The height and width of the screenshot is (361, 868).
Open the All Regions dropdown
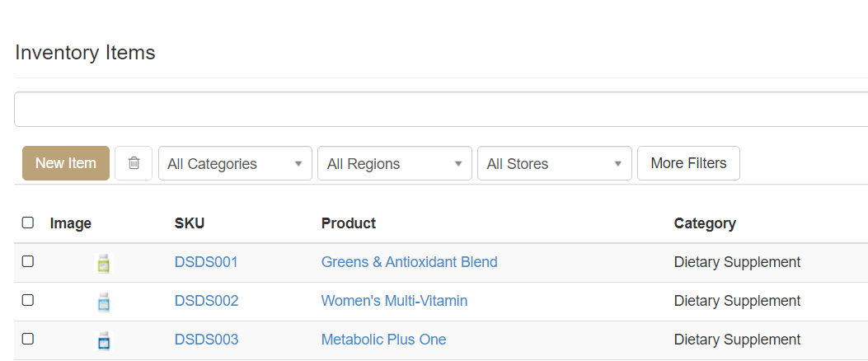395,163
